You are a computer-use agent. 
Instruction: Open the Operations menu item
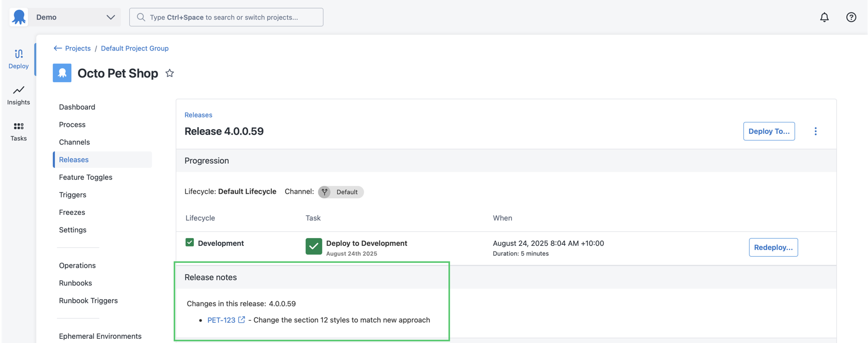(x=77, y=266)
